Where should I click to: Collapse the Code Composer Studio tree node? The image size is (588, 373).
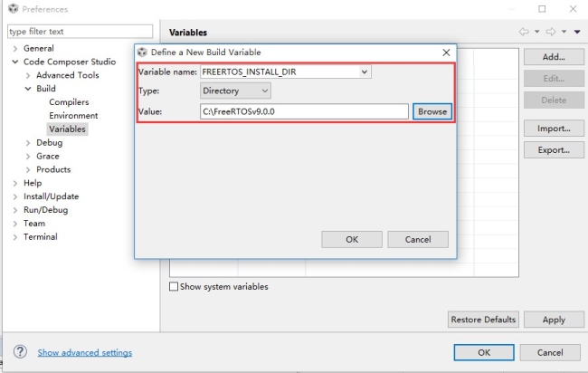(15, 62)
